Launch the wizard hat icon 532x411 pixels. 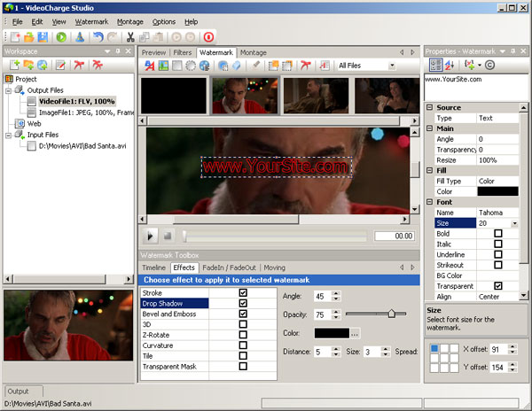tap(80, 37)
